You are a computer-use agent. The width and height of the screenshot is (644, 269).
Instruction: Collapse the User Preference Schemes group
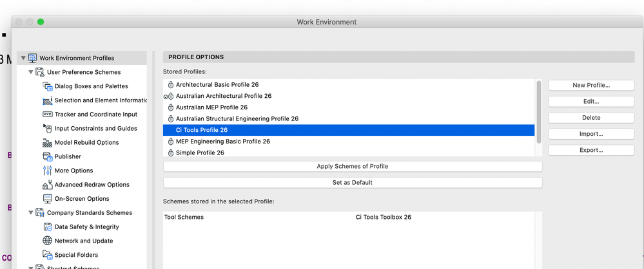click(32, 72)
